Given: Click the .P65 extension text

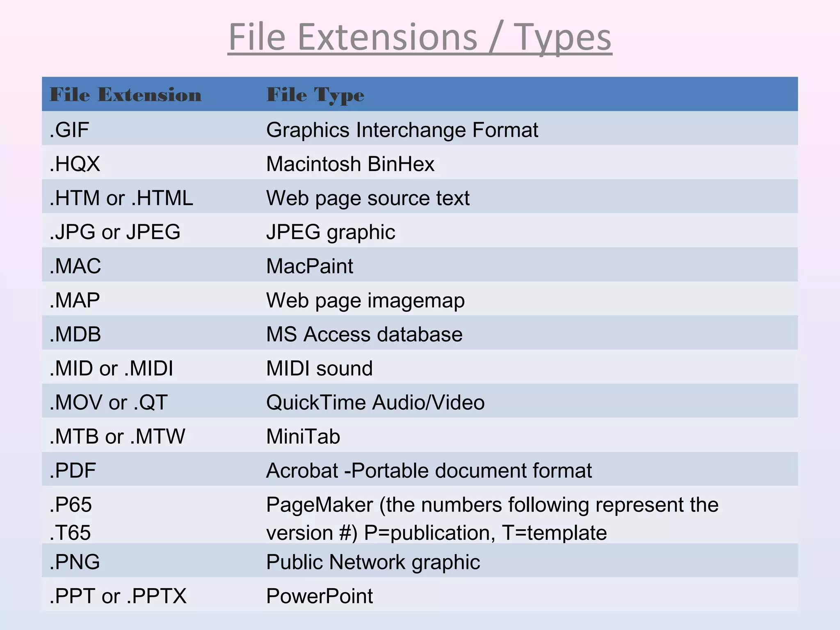Looking at the screenshot, I should pyautogui.click(x=71, y=504).
